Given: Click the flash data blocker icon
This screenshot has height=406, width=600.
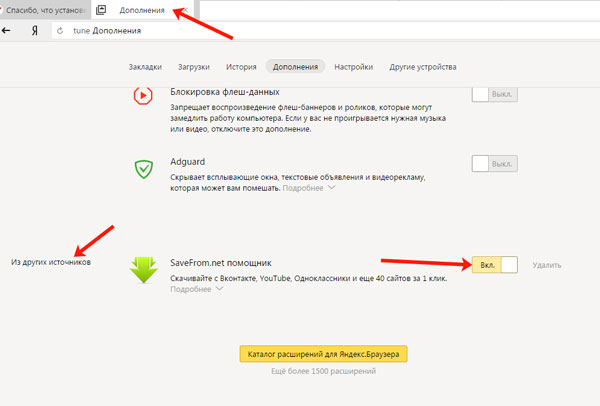Looking at the screenshot, I should pyautogui.click(x=142, y=96).
